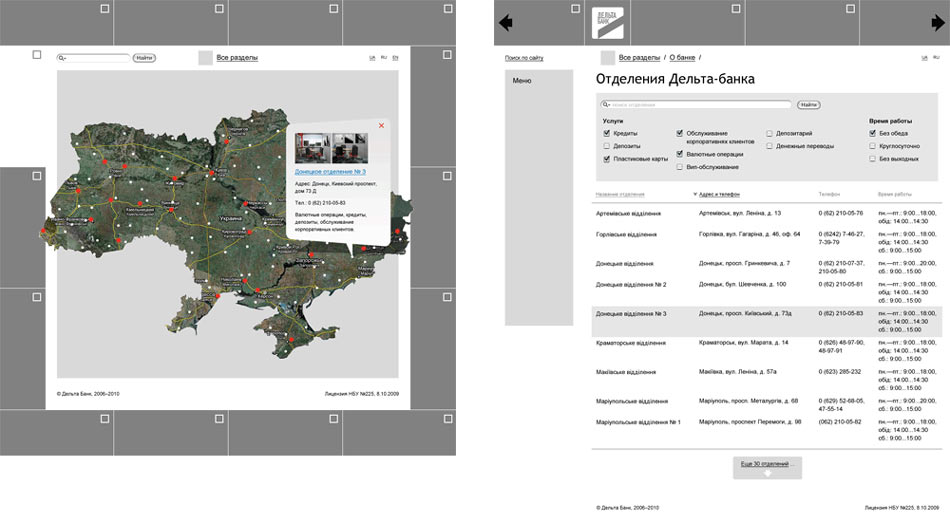This screenshot has height=524, width=950.
Task: Open 'Донецкое отделение № 3' link in popup
Action: click(330, 172)
